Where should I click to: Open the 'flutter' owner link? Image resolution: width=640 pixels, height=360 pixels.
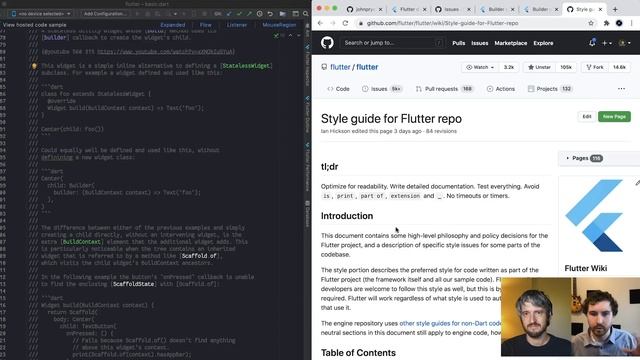[x=340, y=67]
